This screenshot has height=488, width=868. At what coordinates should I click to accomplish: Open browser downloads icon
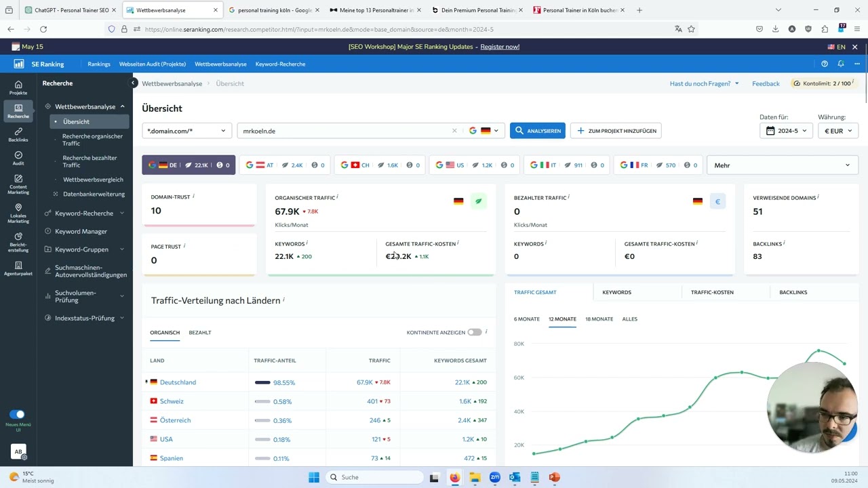click(775, 29)
